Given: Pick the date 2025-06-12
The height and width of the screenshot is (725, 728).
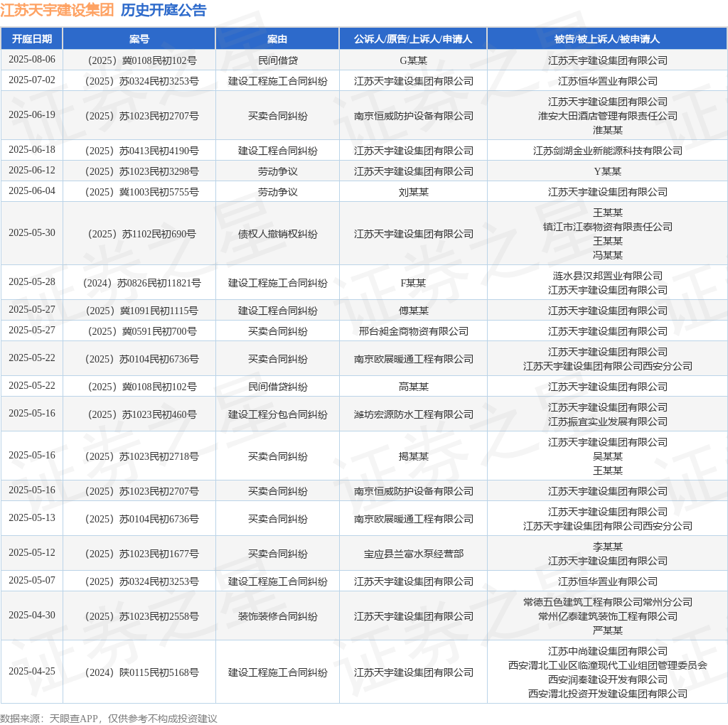Looking at the screenshot, I should [x=32, y=171].
